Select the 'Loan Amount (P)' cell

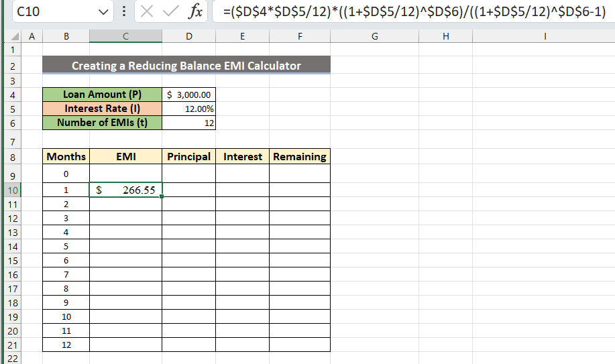coord(102,95)
